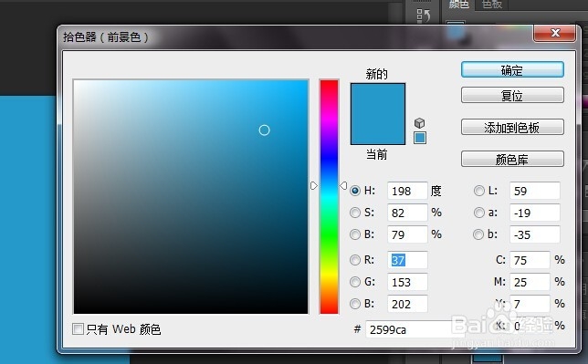The image size is (588, 364).
Task: Select the brightness B radio button
Action: [x=355, y=234]
